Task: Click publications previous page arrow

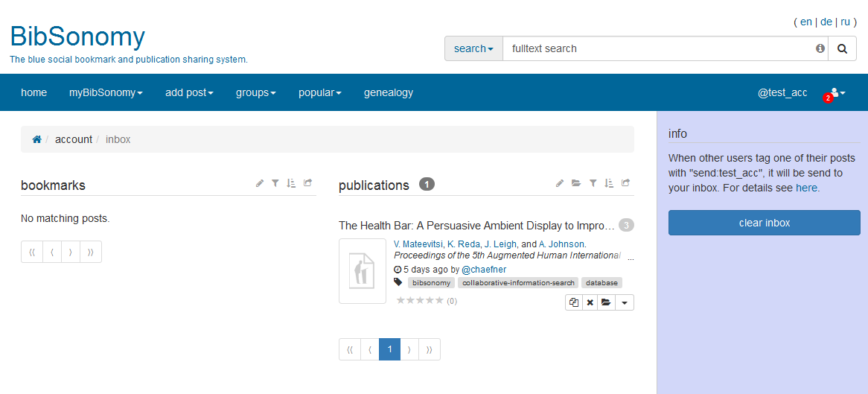Action: click(x=370, y=349)
